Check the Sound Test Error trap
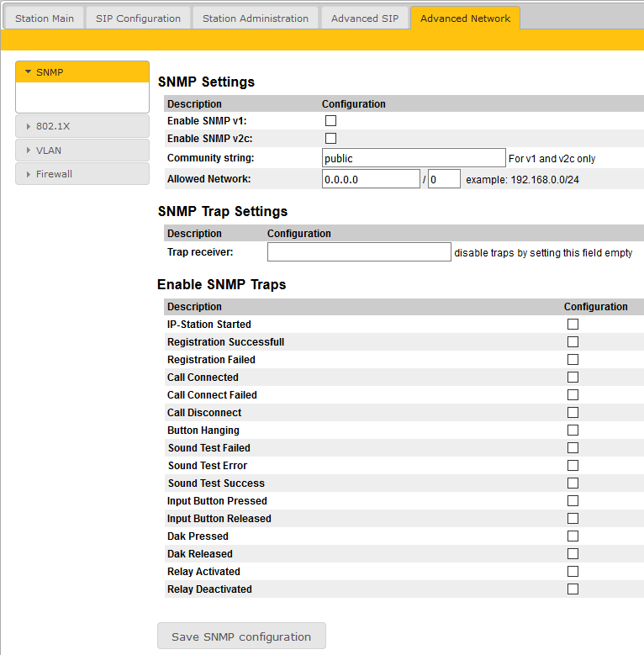Screen dimensions: 644x655 (x=573, y=466)
